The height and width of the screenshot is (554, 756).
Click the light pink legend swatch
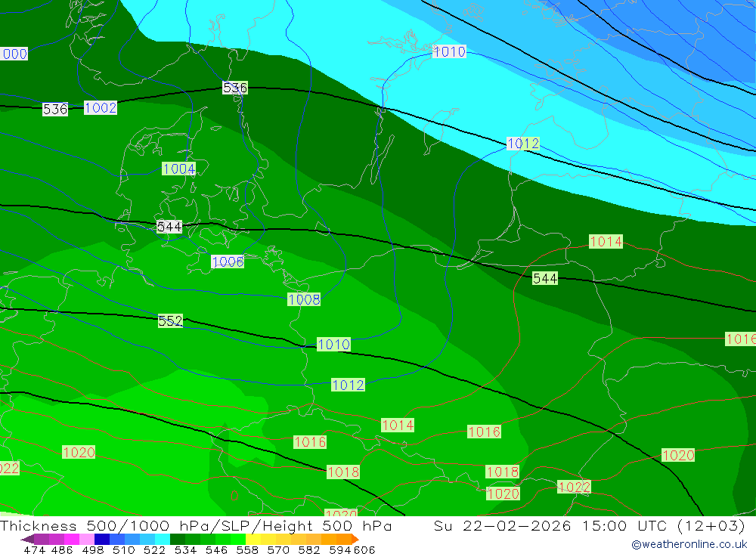coord(87,539)
